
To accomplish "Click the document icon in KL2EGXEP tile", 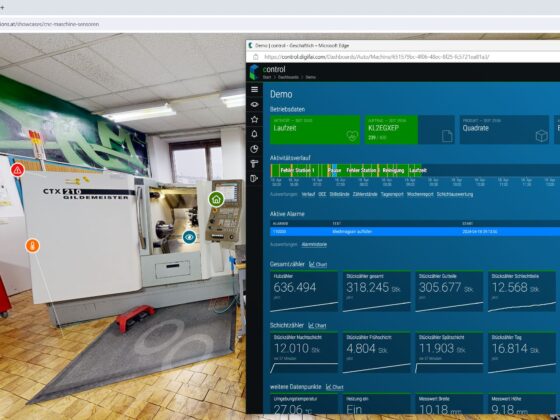I will (x=447, y=136).
